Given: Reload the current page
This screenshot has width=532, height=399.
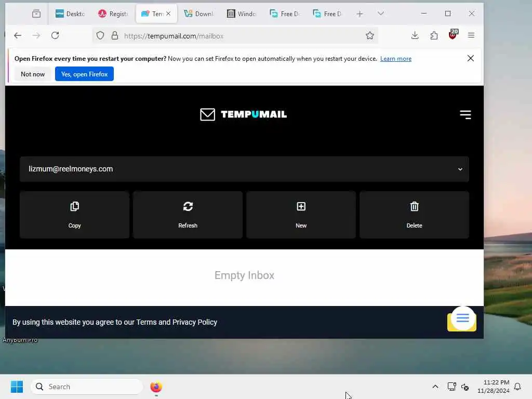Looking at the screenshot, I should [55, 36].
